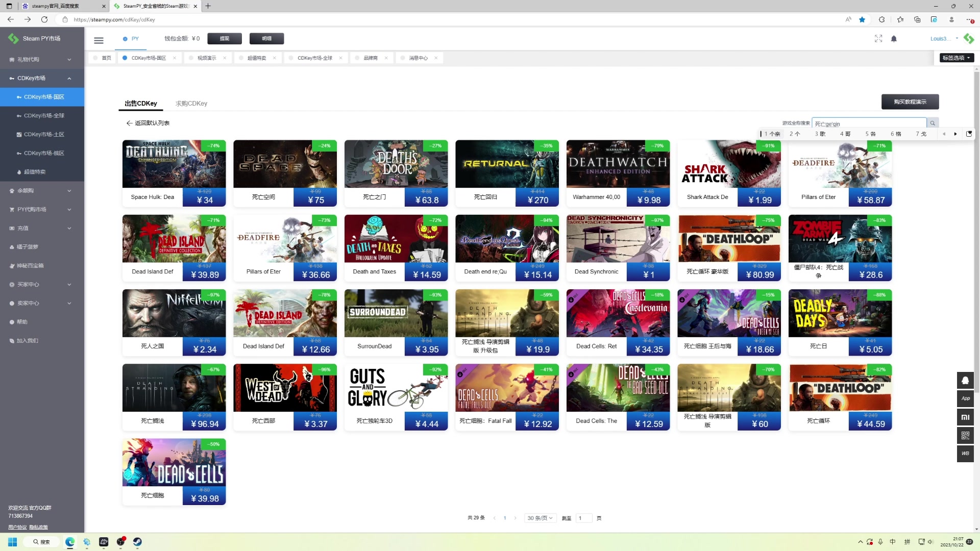The width and height of the screenshot is (980, 551).
Task: Open the floating notification bell widget
Action: 965,381
